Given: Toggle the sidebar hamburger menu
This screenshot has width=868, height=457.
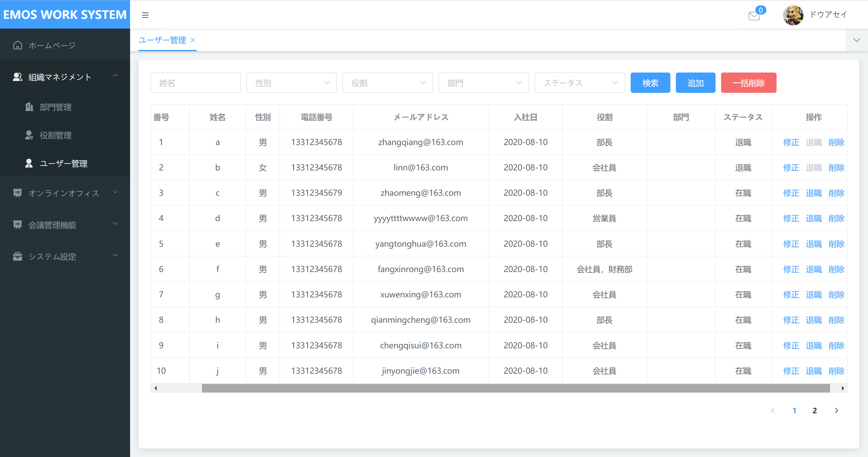Looking at the screenshot, I should click(145, 15).
